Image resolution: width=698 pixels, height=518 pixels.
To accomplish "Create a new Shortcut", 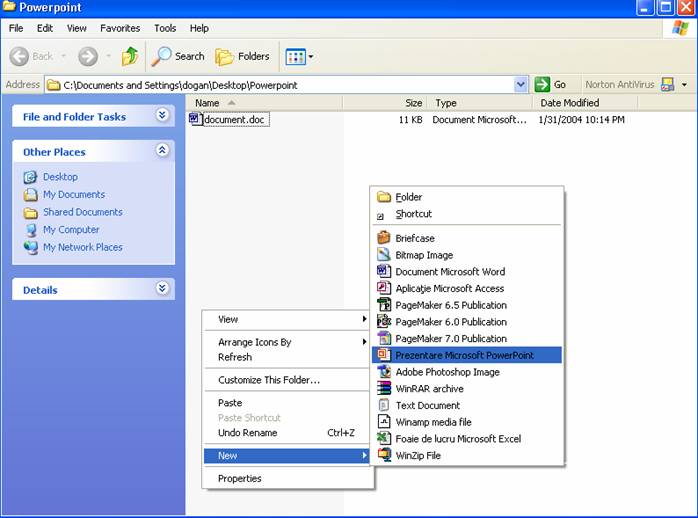I will click(x=467, y=214).
